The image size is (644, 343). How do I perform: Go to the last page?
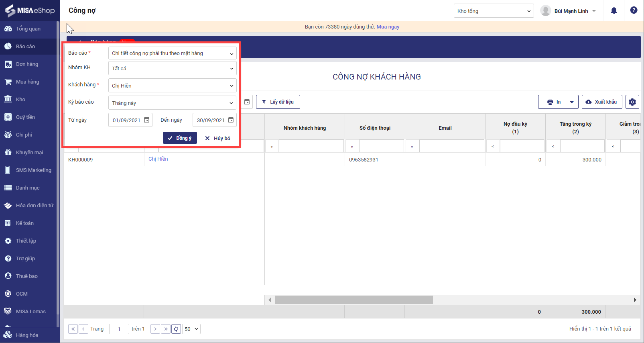(x=166, y=329)
